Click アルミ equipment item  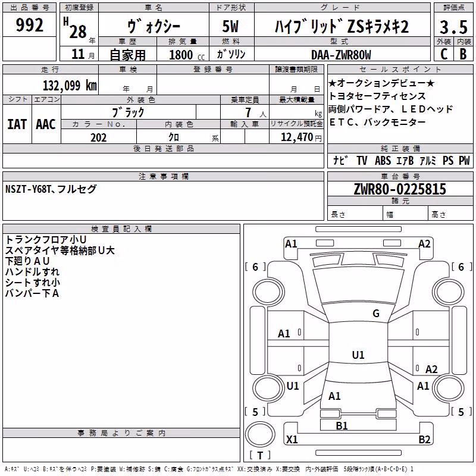[x=428, y=160]
